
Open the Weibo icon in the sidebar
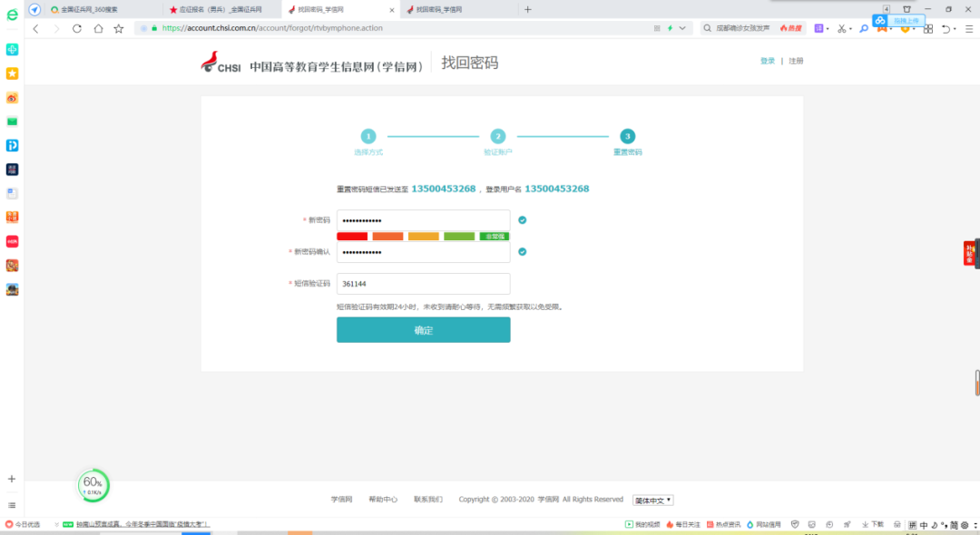click(x=12, y=98)
